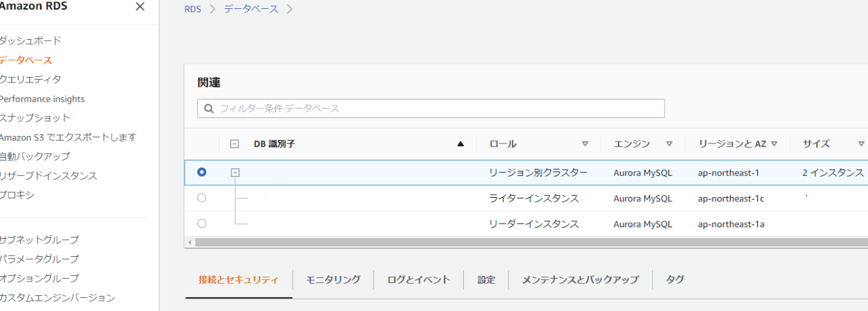This screenshot has height=311, width=868.
Task: Open サブネットグループ in the sidebar
Action: tap(39, 240)
